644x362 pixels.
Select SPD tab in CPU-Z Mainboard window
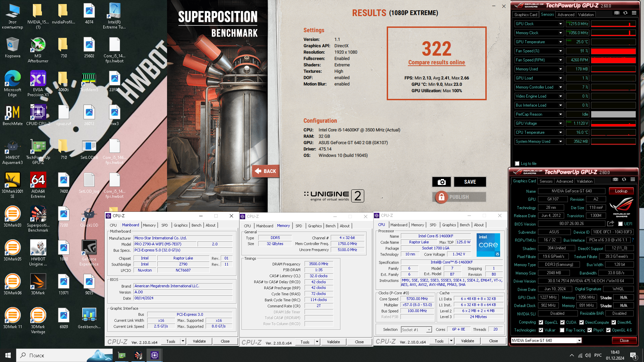(164, 225)
